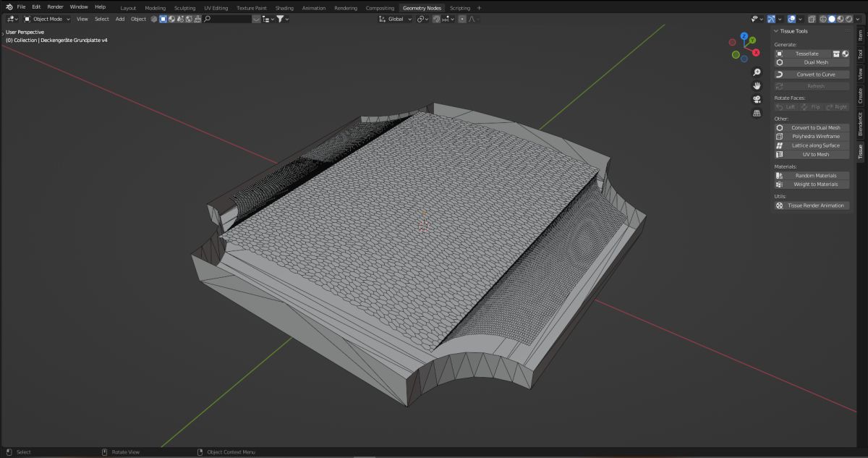Open the Object Mode dropdown
Image resolution: width=868 pixels, height=458 pixels.
pyautogui.click(x=47, y=19)
